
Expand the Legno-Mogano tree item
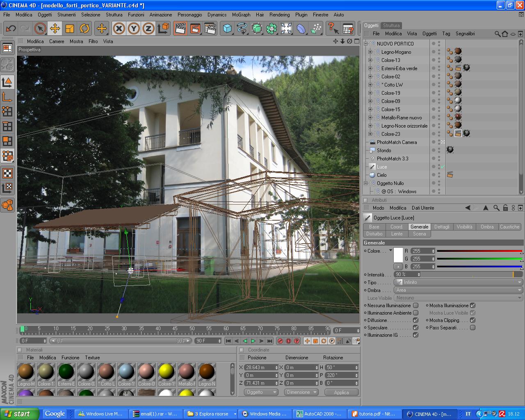(x=370, y=52)
